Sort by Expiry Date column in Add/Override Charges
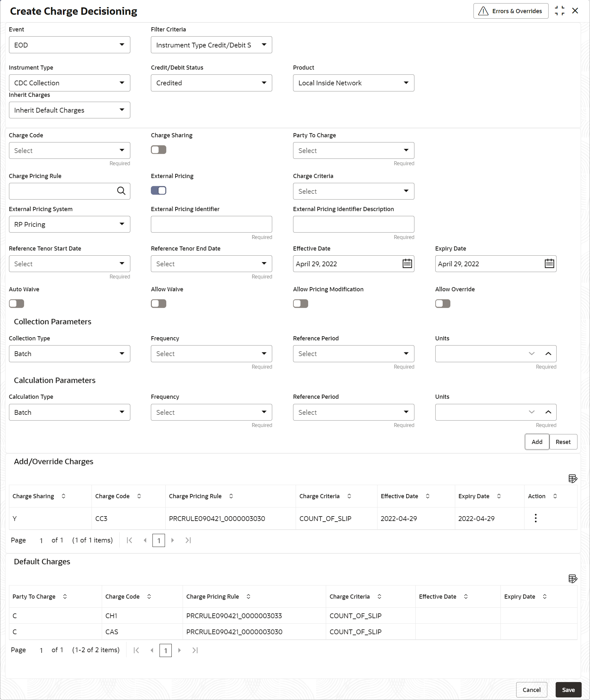 coord(499,496)
